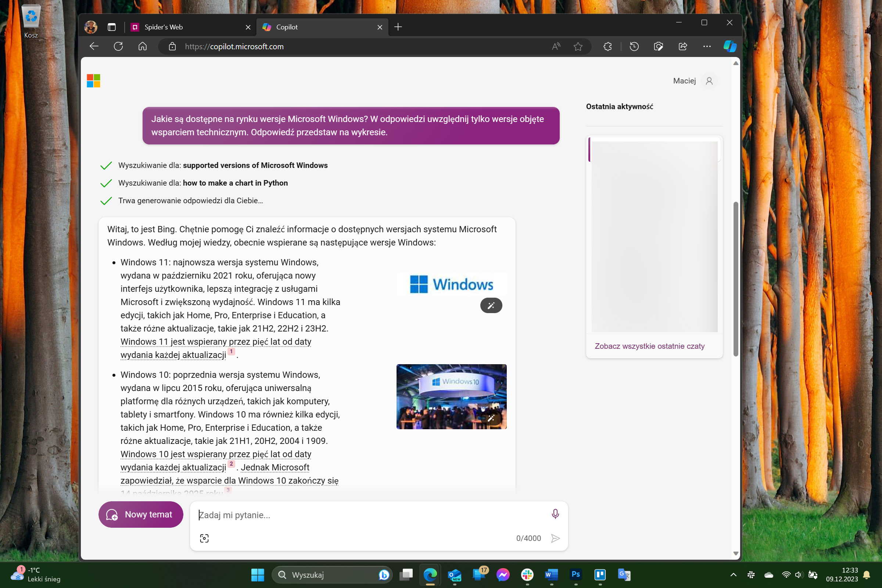Go to the browser home page
Image resolution: width=882 pixels, height=588 pixels.
click(x=143, y=47)
